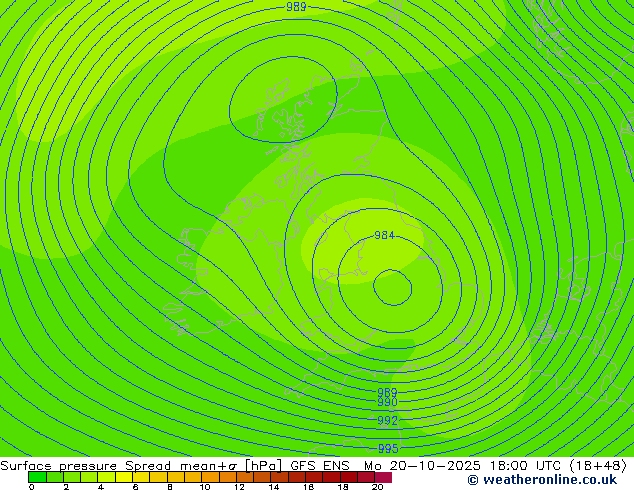This screenshot has width=634, height=490.
Task: Click the innermost closed isobar circle of the low
Action: click(x=393, y=287)
